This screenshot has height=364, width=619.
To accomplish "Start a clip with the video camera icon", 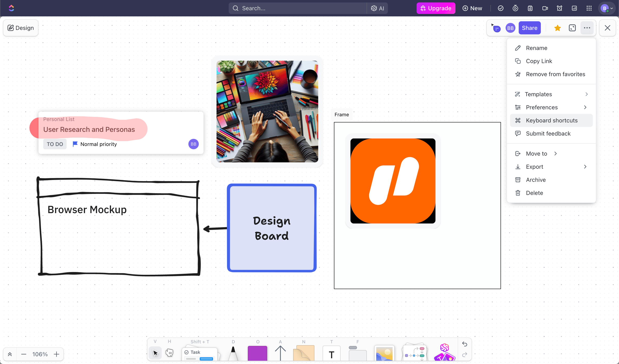I will (545, 8).
